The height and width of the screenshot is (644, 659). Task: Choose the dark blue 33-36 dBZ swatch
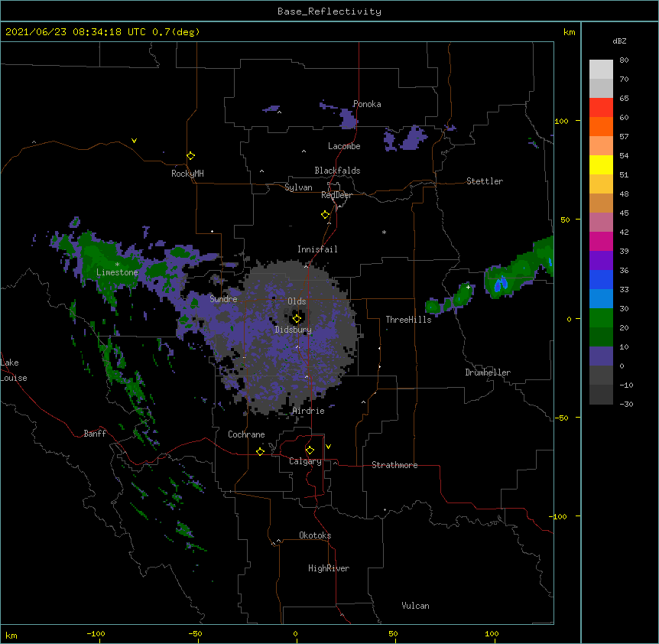coord(601,279)
